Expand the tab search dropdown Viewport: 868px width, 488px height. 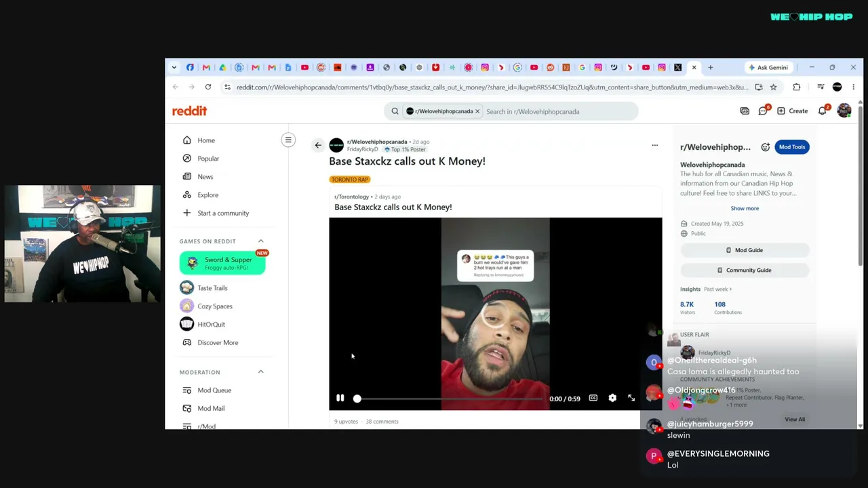point(174,68)
